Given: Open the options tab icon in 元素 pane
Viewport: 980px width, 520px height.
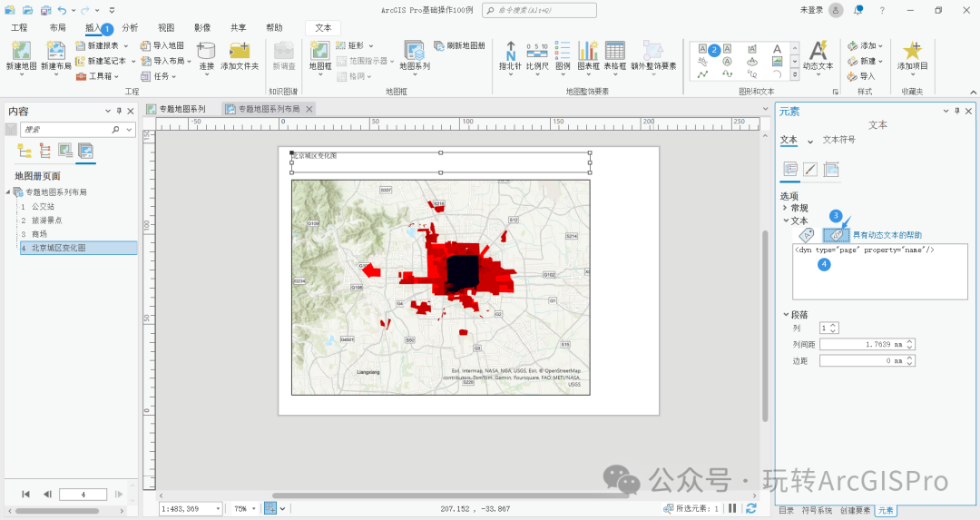Looking at the screenshot, I should (x=790, y=170).
